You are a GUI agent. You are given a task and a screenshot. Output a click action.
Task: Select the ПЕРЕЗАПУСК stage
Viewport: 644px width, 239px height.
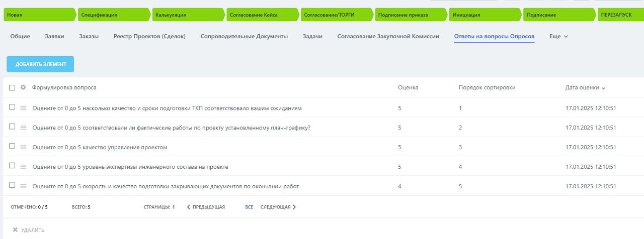[622, 15]
